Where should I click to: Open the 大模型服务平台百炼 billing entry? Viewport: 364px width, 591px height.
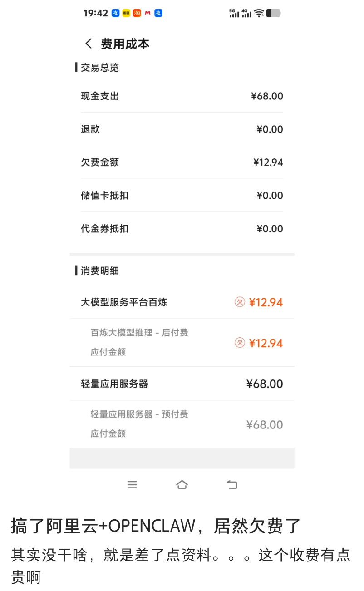pos(182,302)
